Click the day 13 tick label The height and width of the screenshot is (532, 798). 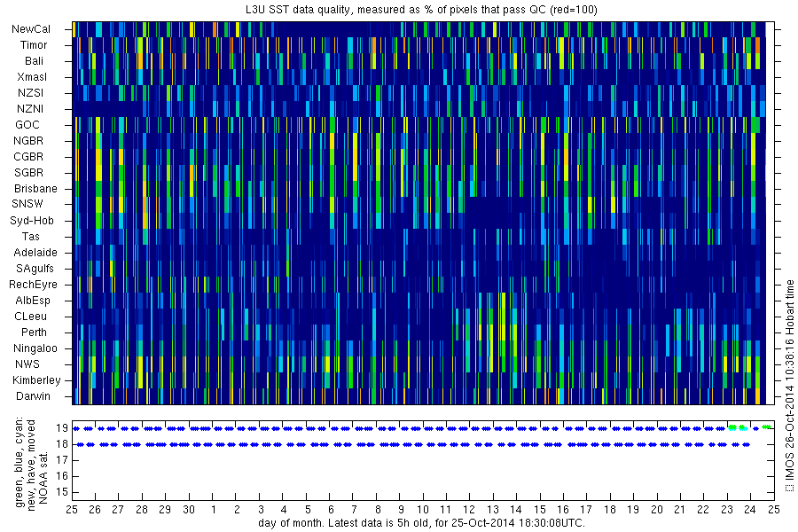[x=493, y=510]
